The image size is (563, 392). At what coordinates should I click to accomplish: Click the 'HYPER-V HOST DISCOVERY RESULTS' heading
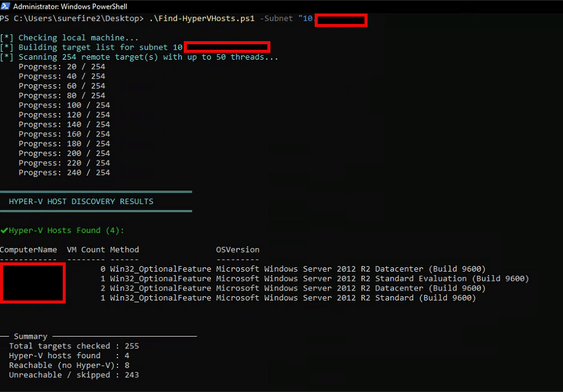(x=81, y=202)
